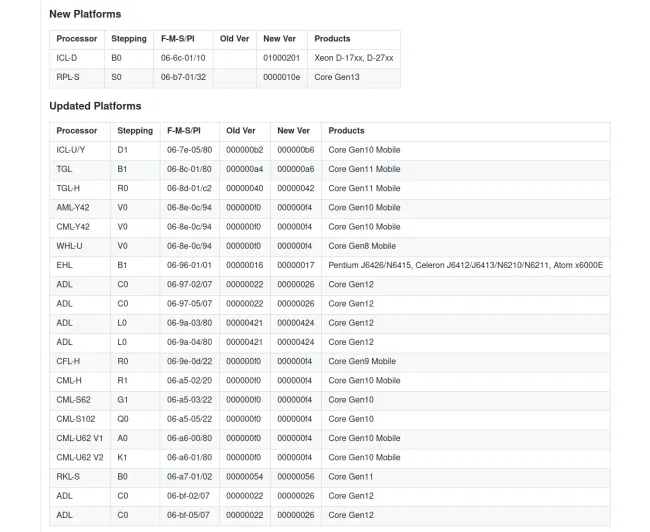The height and width of the screenshot is (532, 650).
Task: Click the RPL-S new version 0000010e
Action: 281,77
